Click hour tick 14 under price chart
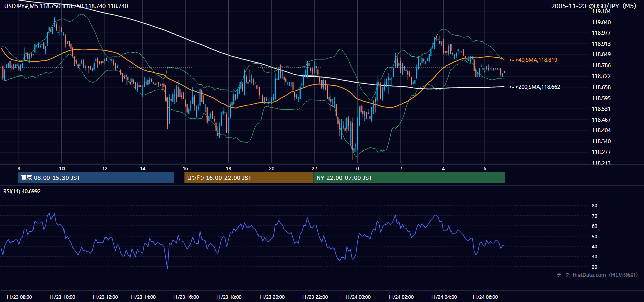The height and width of the screenshot is (302, 644). coord(143,168)
